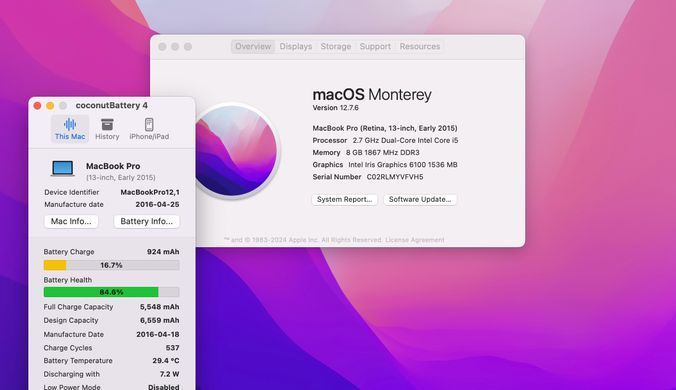Open the History archive tab
676x390 pixels.
click(107, 128)
